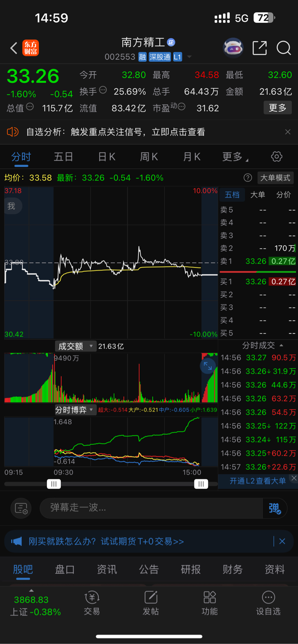Open the 资料 tab

[x=275, y=569]
